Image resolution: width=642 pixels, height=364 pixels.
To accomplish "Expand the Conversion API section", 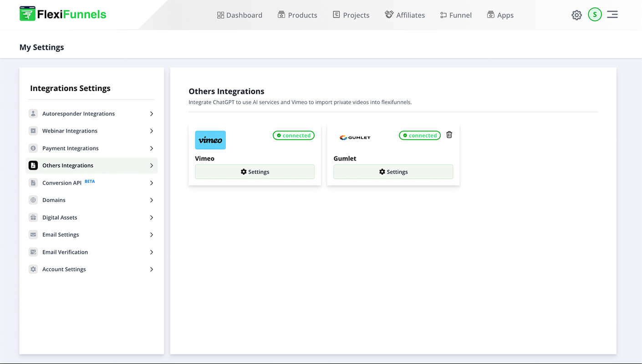I will pos(152,182).
